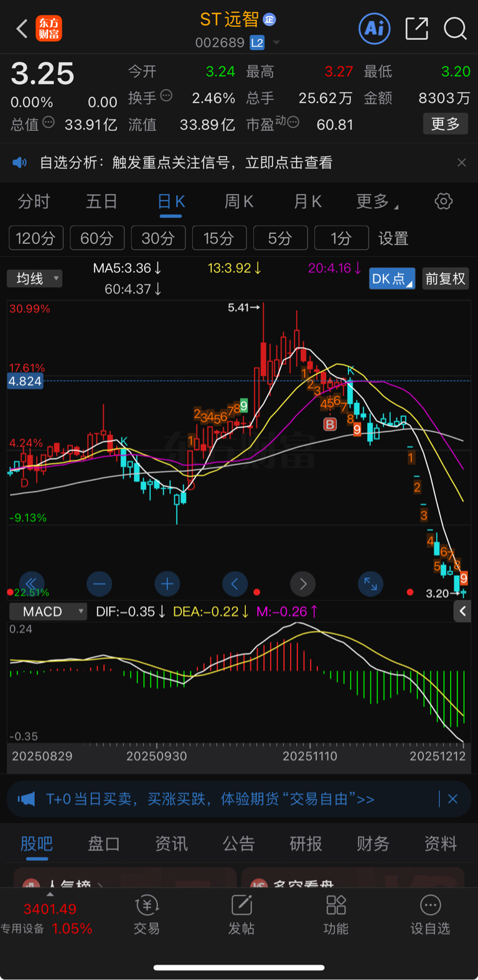Expand stock switcher arrow beside L2
Viewport: 478px width, 980px height.
click(276, 43)
